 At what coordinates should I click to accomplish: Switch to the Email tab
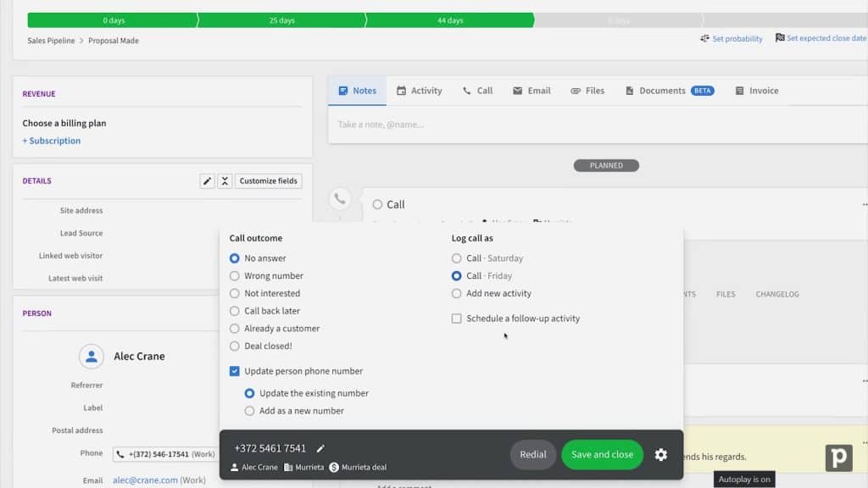click(x=531, y=91)
